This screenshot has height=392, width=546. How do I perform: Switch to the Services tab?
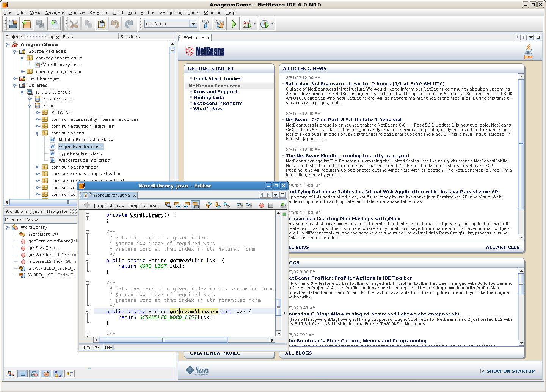coord(146,37)
